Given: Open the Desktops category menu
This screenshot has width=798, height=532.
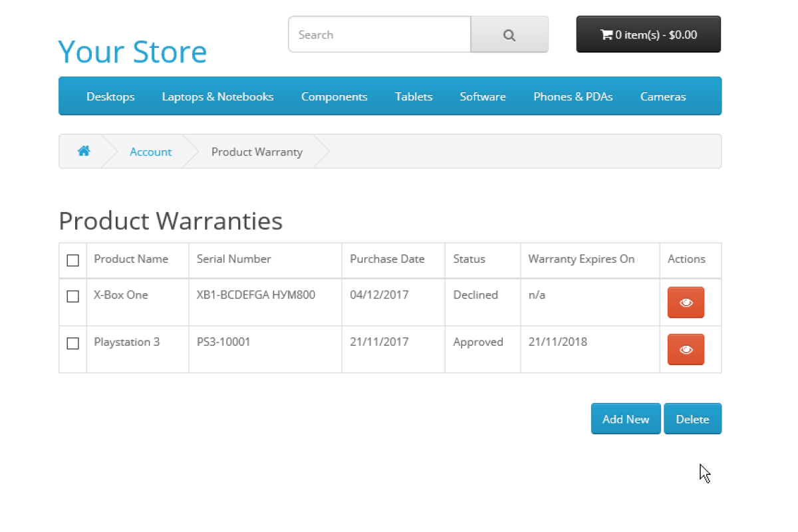Looking at the screenshot, I should click(110, 96).
